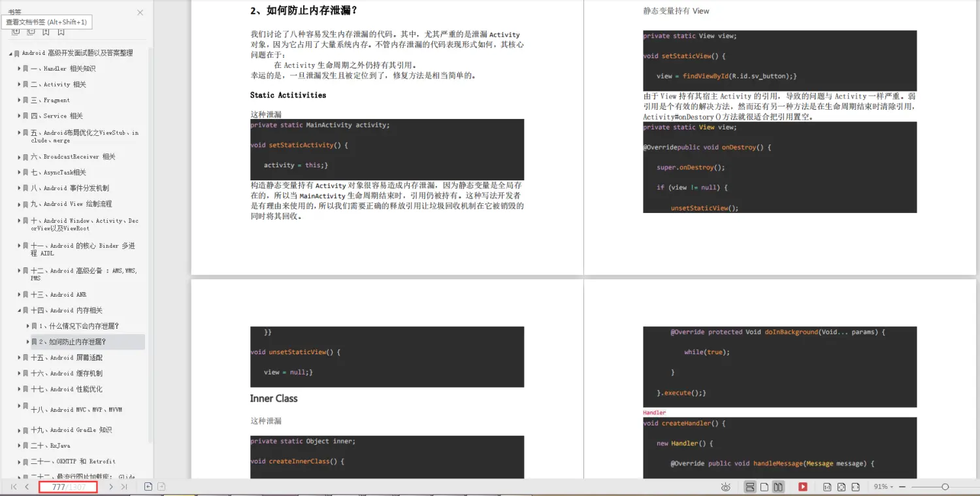Collapse 十四、Android 内存相关 section

click(x=19, y=310)
